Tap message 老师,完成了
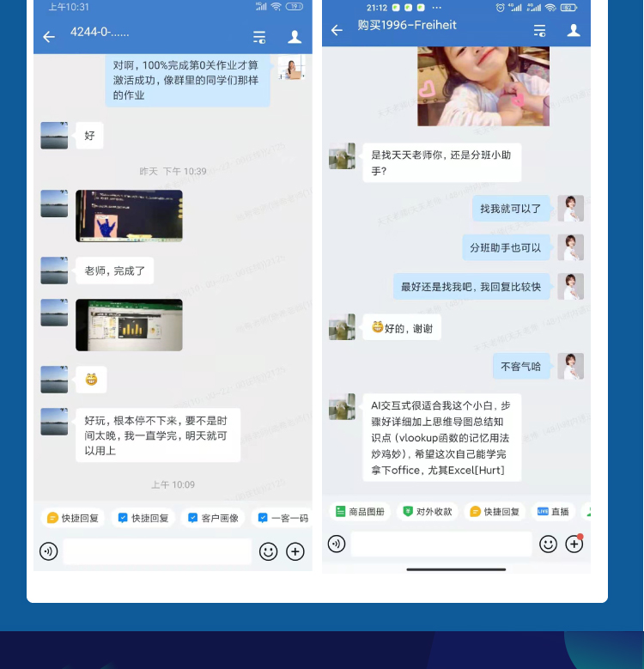This screenshot has width=644, height=669. [x=115, y=271]
